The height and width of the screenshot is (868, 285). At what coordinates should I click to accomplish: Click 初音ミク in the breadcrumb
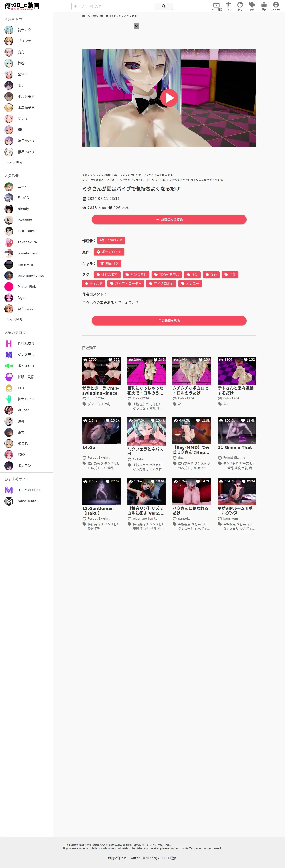(x=124, y=16)
